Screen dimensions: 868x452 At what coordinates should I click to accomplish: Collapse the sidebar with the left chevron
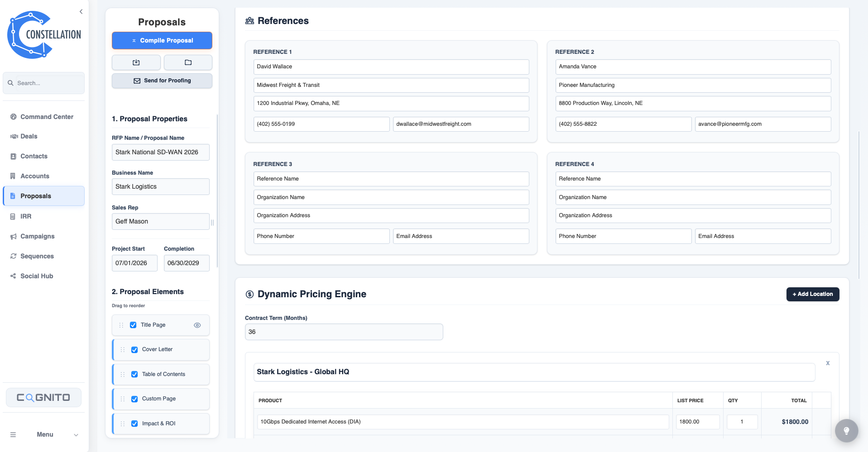pos(81,11)
